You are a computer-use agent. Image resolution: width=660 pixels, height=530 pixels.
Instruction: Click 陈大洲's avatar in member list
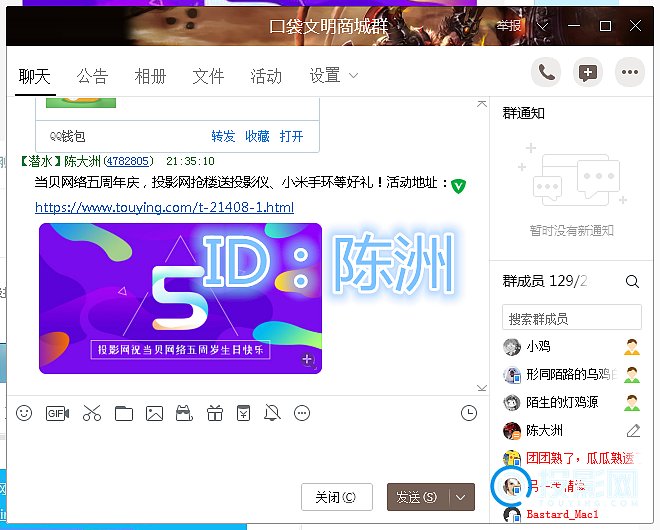512,430
